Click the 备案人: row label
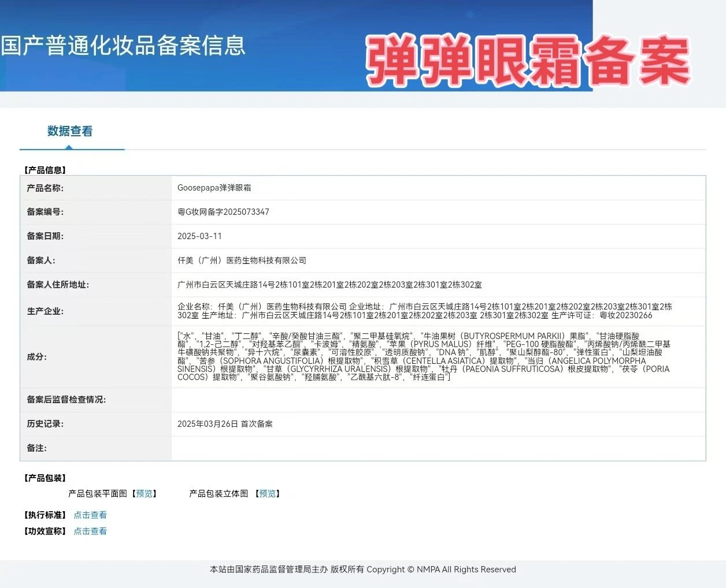726x588 pixels. [41, 260]
